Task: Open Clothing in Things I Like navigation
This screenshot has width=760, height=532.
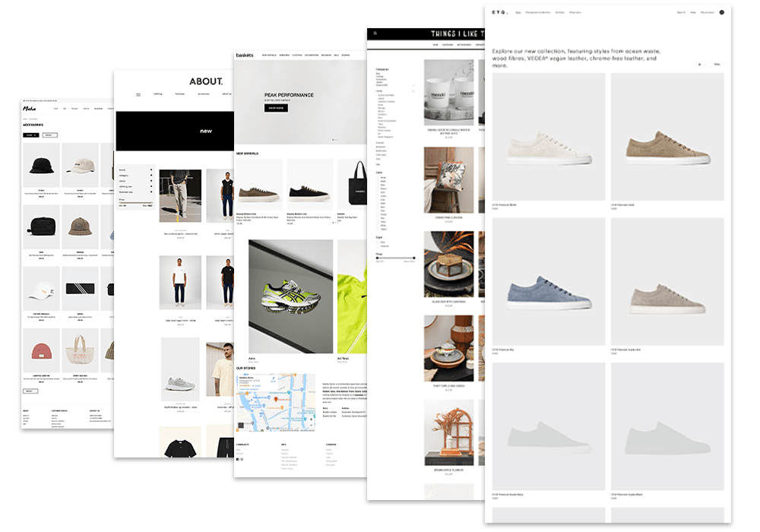Action: pyautogui.click(x=448, y=45)
